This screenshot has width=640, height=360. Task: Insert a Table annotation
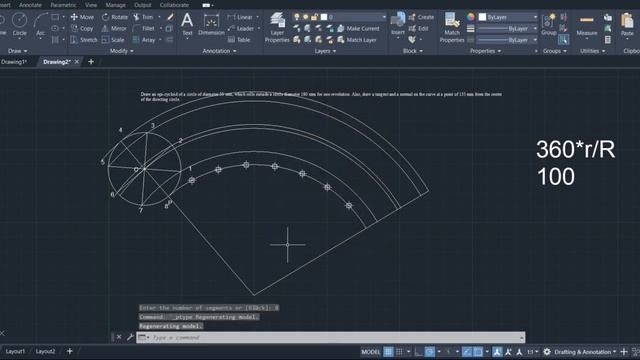pos(239,40)
